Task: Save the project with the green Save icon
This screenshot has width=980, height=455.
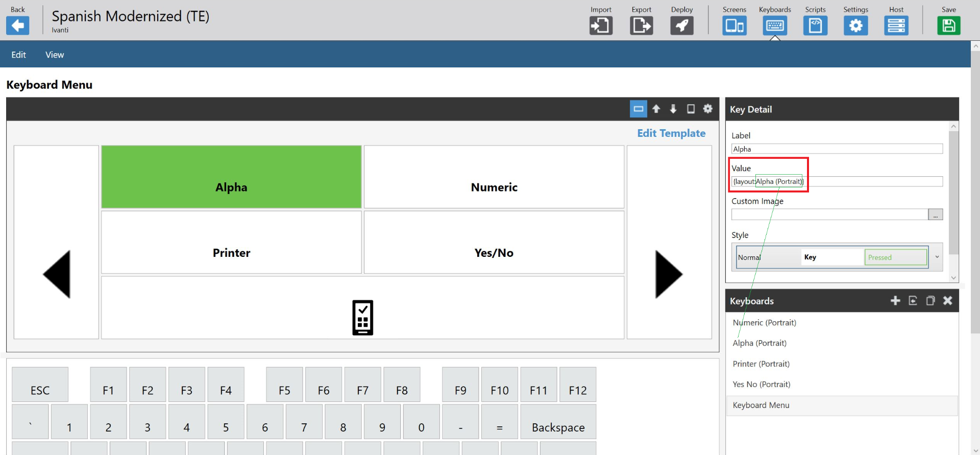Action: (948, 26)
